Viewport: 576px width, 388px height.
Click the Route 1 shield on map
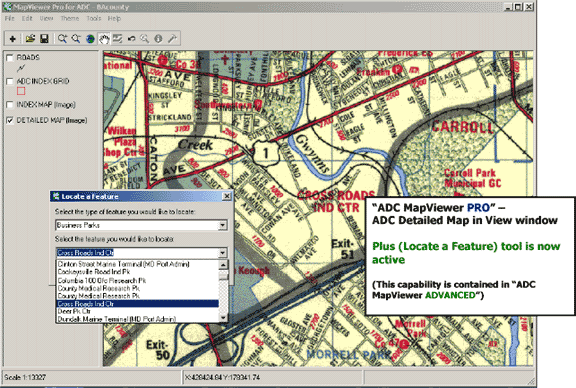coord(266,153)
